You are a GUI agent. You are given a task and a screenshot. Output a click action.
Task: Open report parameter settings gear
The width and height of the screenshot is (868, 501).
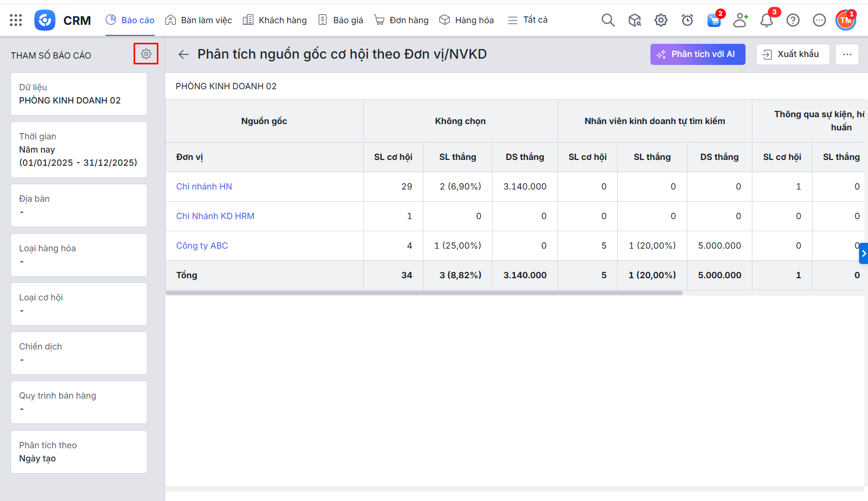146,54
